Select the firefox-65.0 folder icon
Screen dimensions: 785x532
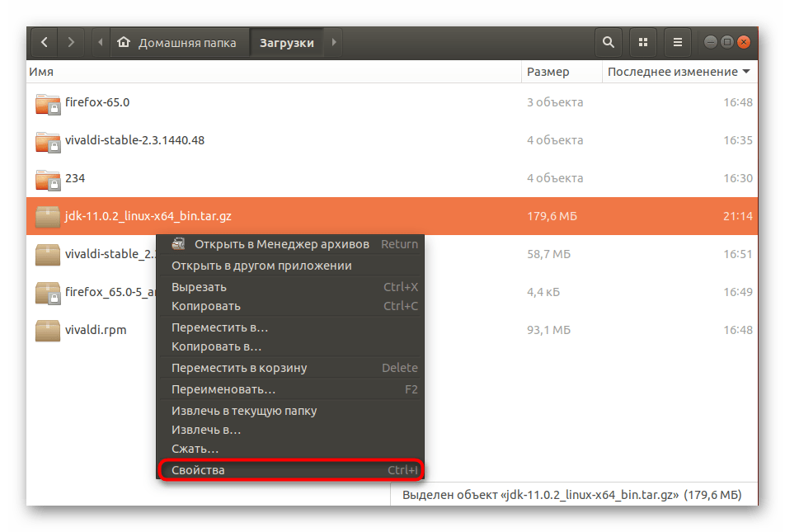point(48,103)
